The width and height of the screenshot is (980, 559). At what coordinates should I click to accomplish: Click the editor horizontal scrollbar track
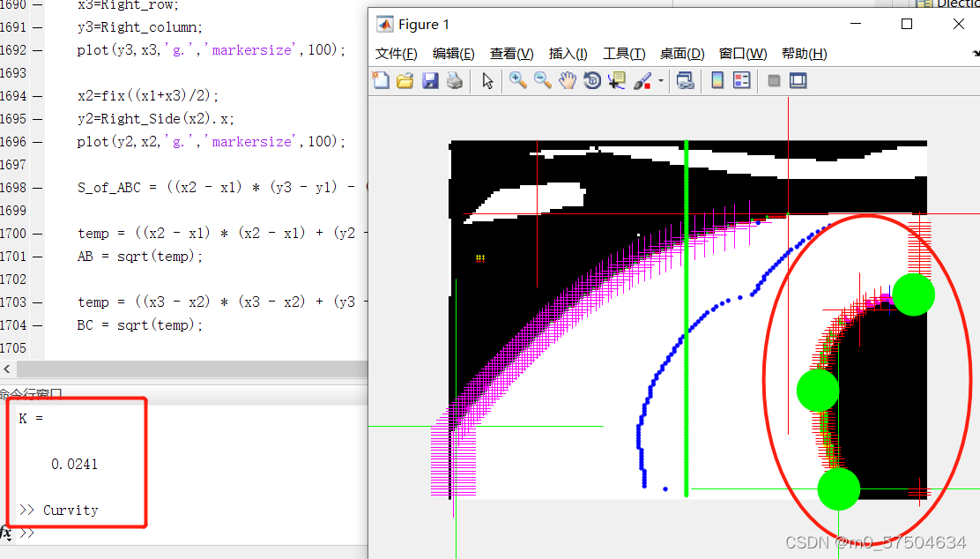pyautogui.click(x=191, y=369)
